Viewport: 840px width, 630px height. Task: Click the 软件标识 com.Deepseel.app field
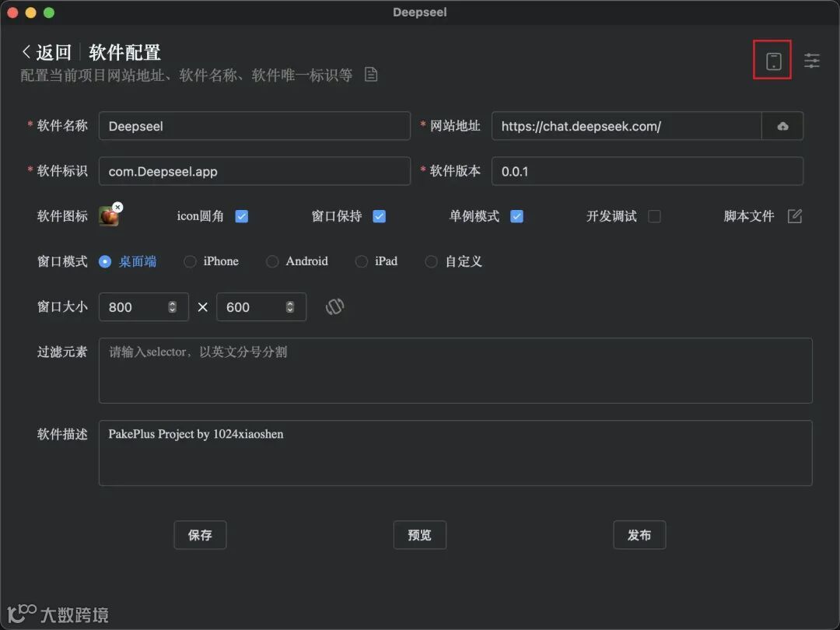254,171
